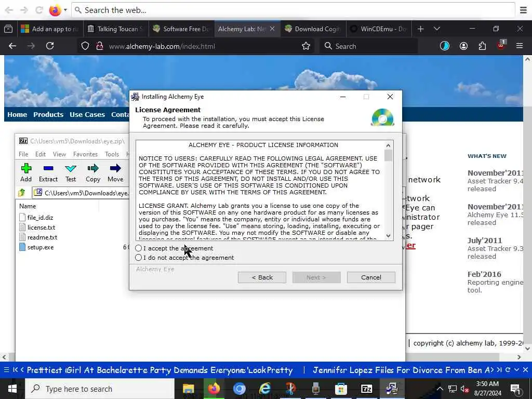Open the news ticker menu icon

[6, 370]
